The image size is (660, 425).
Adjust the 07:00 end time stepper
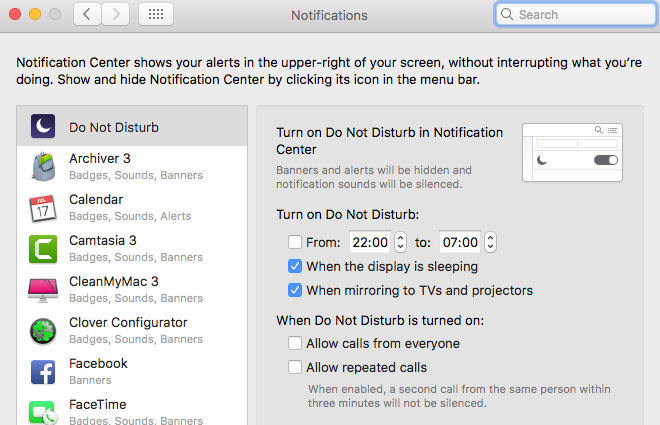point(490,242)
